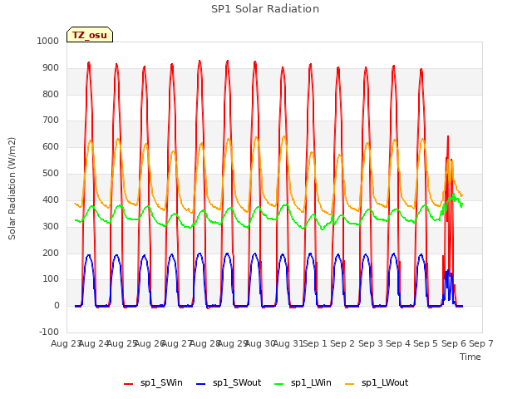This screenshot has height=399, width=532.
Task: Click the Solar Radiation (W/m2) axis title
Action: pos(12,189)
